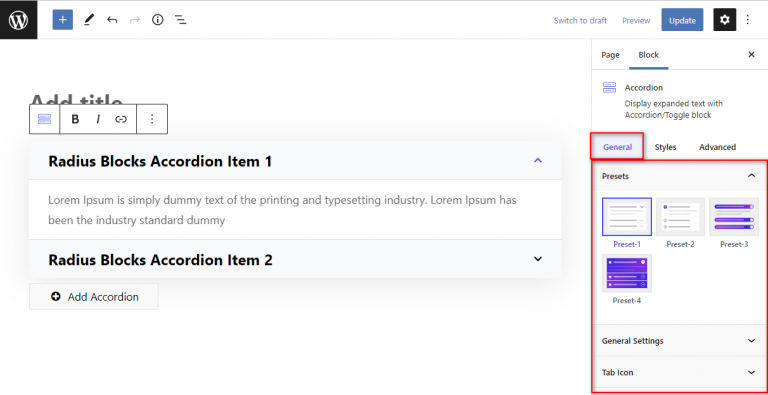Expand the General Settings panel
The height and width of the screenshot is (395, 768).
[679, 341]
